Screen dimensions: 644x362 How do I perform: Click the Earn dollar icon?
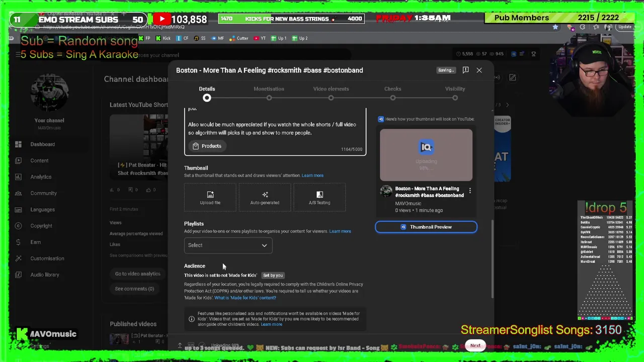coord(18,242)
